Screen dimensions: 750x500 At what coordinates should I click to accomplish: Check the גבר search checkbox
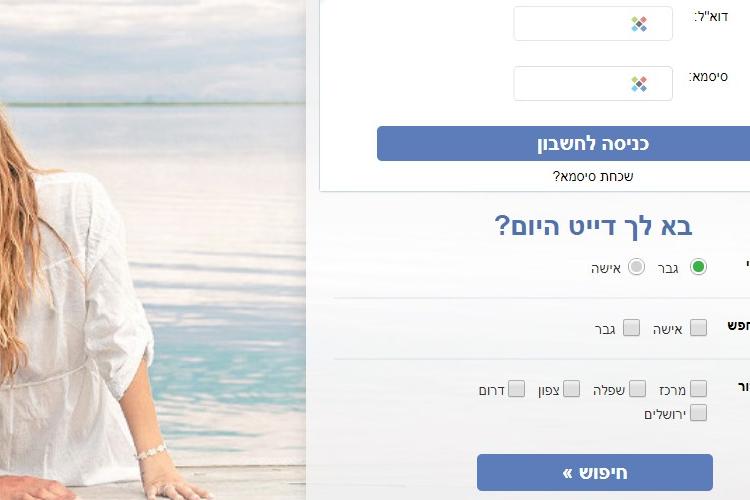coord(631,328)
